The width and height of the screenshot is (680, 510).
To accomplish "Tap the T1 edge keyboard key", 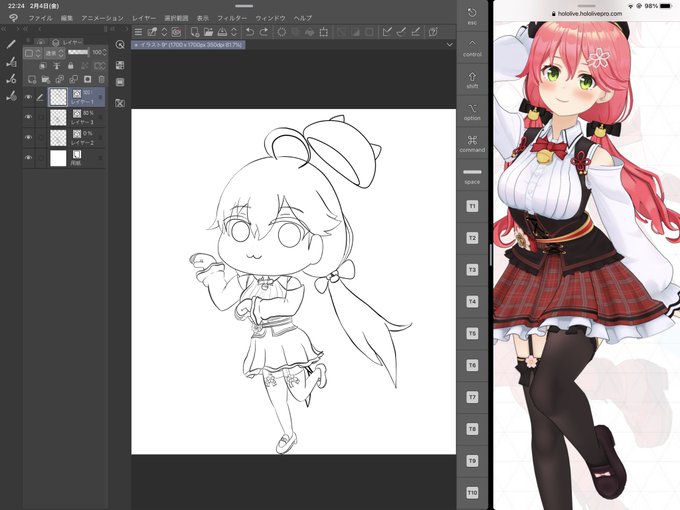I will click(472, 206).
